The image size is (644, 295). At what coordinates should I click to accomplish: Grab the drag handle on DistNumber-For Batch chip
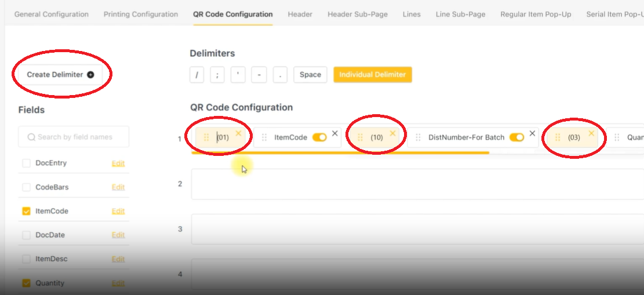click(419, 137)
